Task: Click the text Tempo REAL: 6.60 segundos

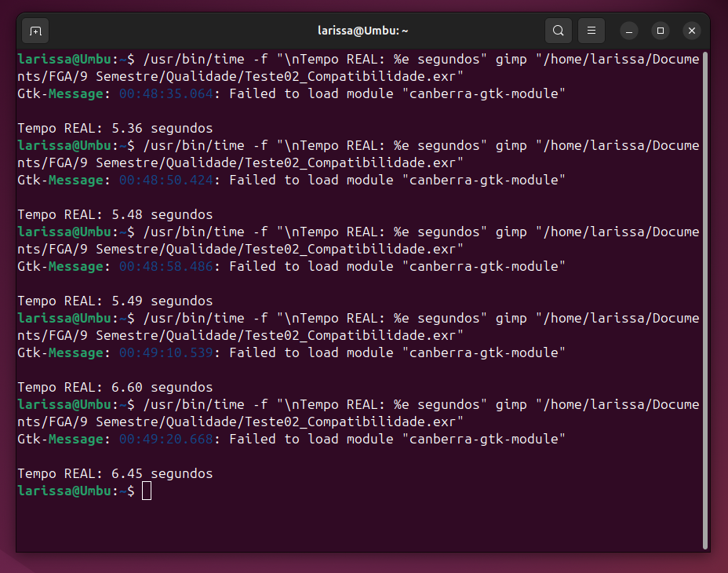Action: [x=115, y=387]
